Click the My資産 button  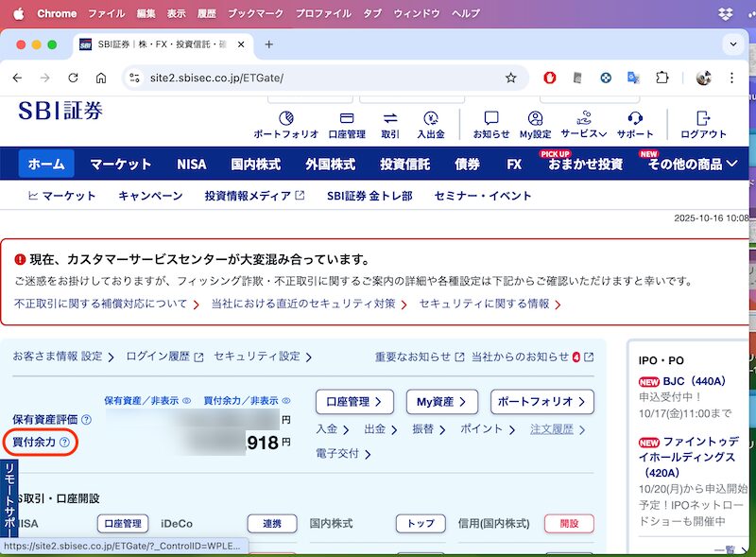tap(441, 402)
